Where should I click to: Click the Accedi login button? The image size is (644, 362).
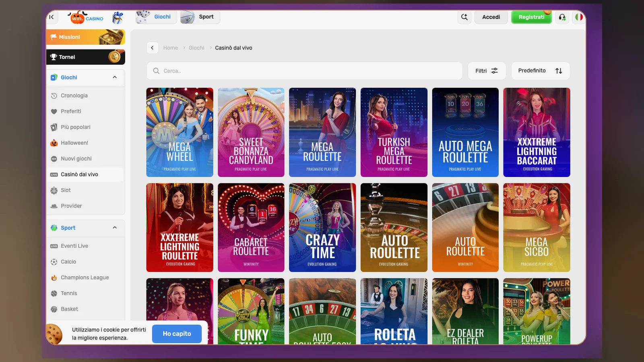[491, 17]
